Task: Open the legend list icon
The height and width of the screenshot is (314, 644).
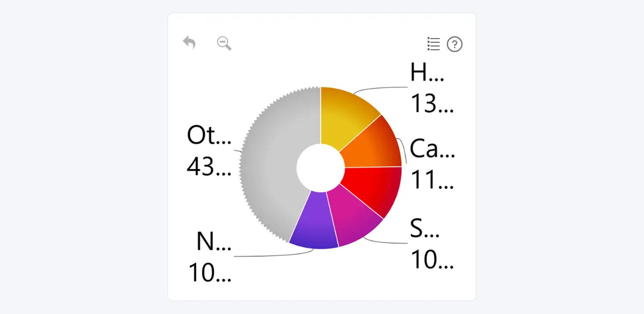Action: (433, 44)
